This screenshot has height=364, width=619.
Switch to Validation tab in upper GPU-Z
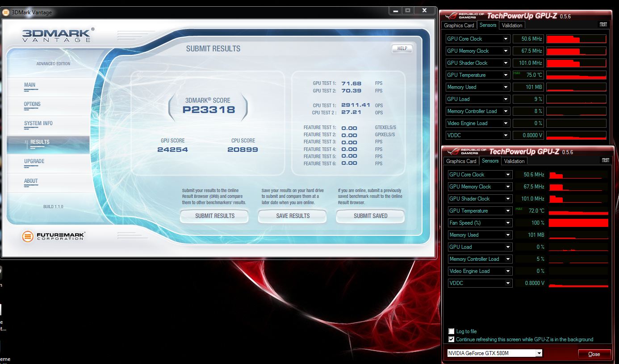[512, 25]
